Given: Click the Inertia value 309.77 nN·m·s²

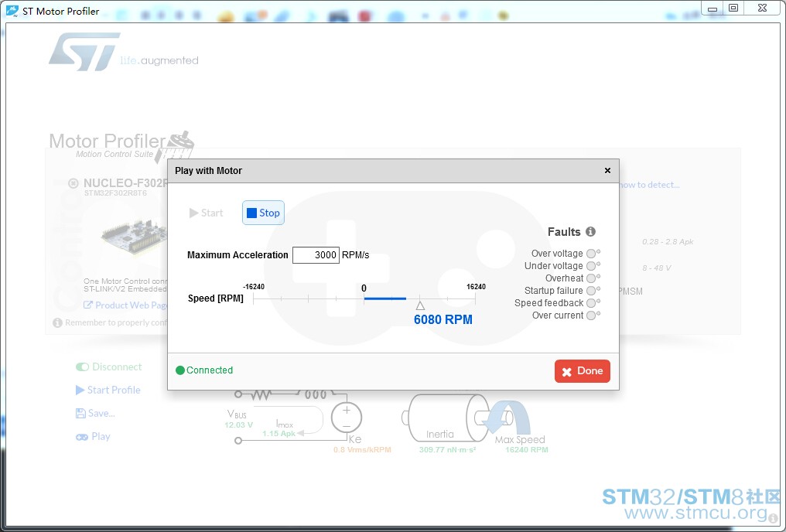Looking at the screenshot, I should (x=447, y=450).
